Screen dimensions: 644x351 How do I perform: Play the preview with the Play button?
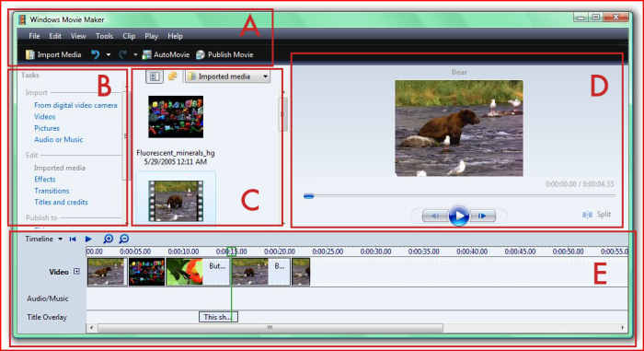459,216
